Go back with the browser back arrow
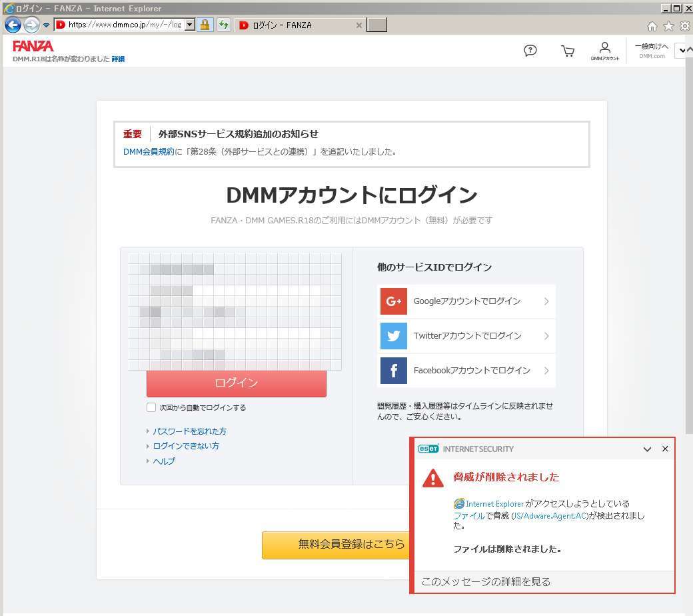The height and width of the screenshot is (616, 693). [13, 25]
